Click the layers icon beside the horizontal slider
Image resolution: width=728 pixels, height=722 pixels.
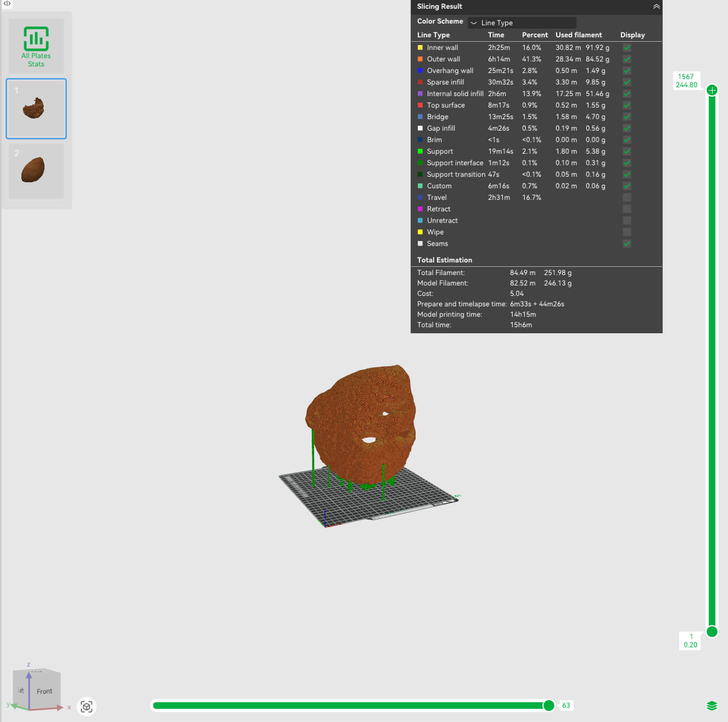pyautogui.click(x=712, y=706)
